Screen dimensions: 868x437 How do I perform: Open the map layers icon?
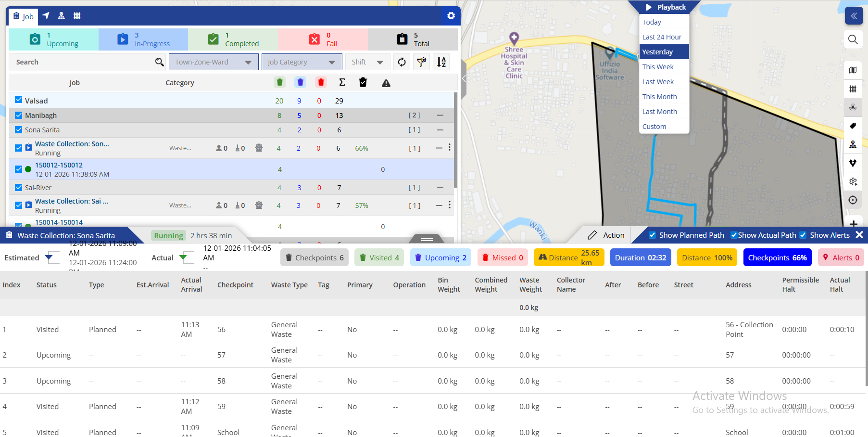pyautogui.click(x=853, y=70)
